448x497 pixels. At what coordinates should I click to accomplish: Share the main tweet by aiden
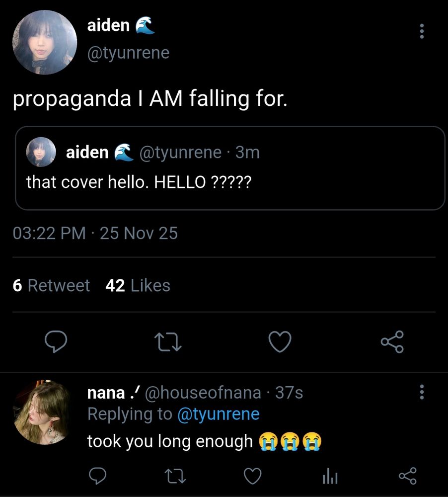click(x=392, y=342)
